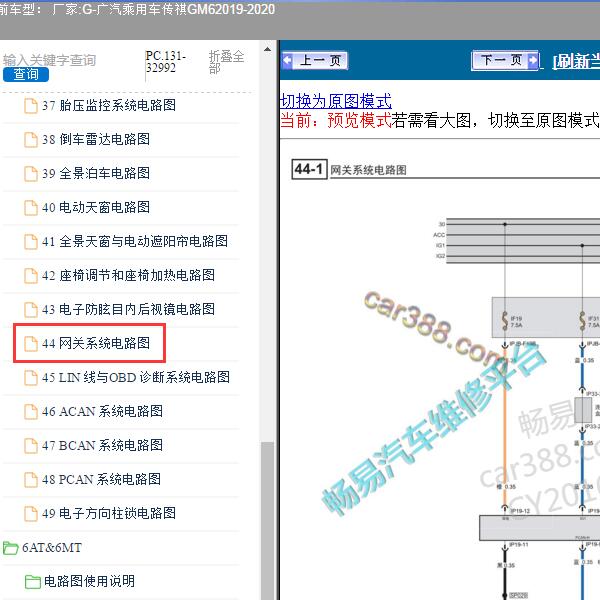This screenshot has height=600, width=600.
Task: Open 48 PCAN 系统电路图
Action: tap(101, 479)
